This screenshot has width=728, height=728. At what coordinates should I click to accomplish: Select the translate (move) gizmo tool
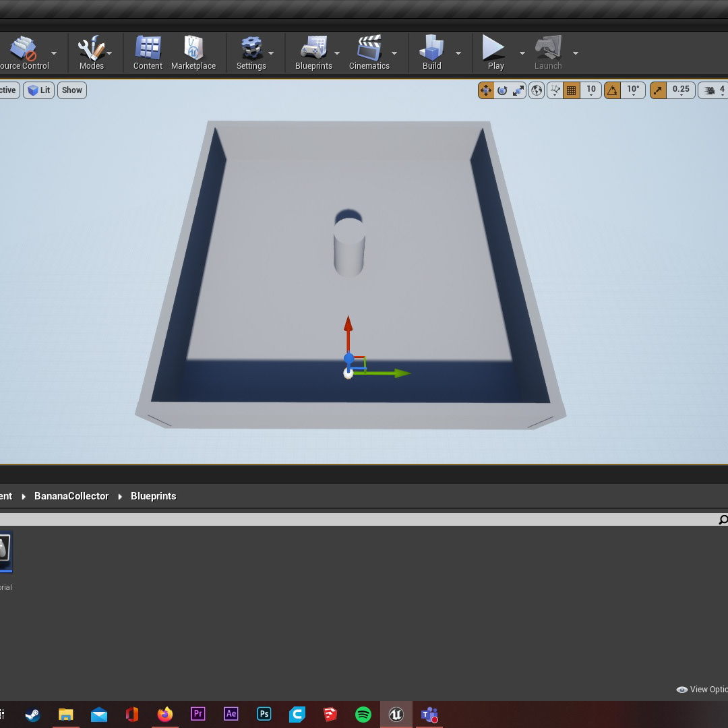coord(486,90)
